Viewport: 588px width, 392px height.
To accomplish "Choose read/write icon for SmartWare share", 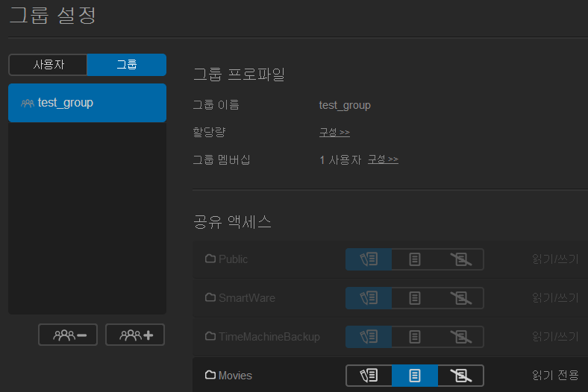I will point(369,298).
